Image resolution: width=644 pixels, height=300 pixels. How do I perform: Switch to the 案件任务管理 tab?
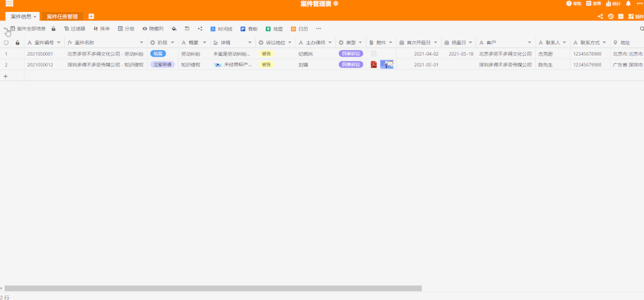pyautogui.click(x=62, y=17)
